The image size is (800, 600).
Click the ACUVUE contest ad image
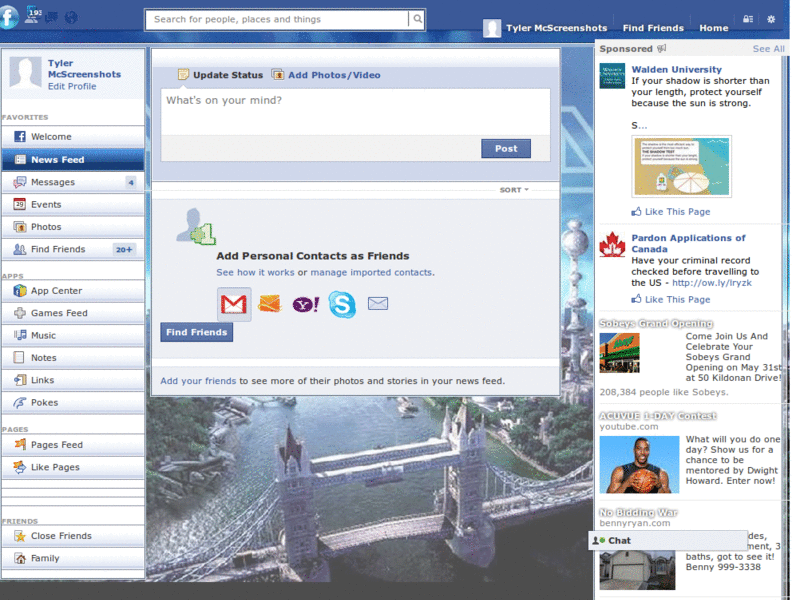[639, 464]
